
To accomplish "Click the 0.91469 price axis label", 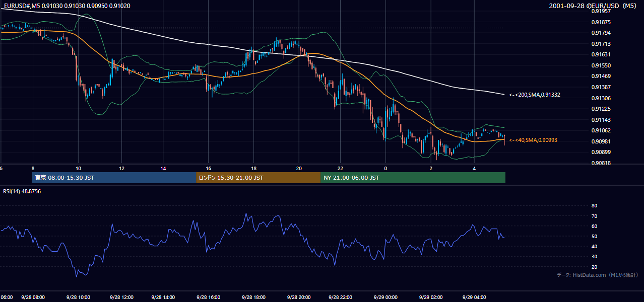I will tap(601, 76).
